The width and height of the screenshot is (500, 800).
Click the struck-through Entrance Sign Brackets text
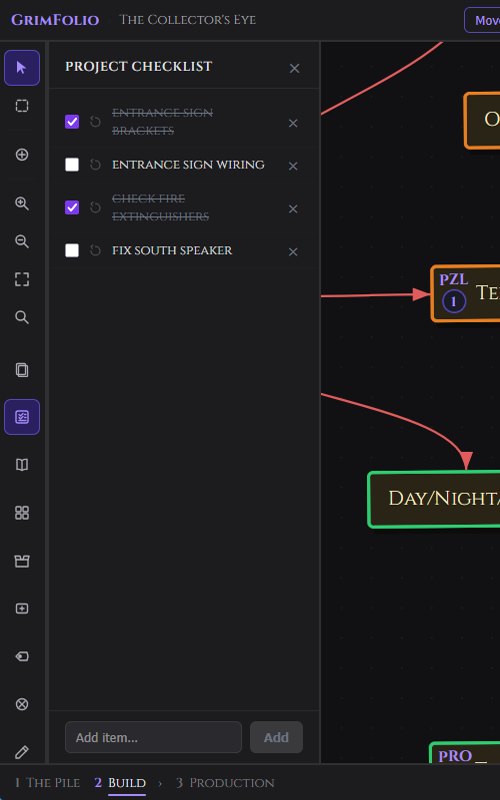(x=162, y=122)
